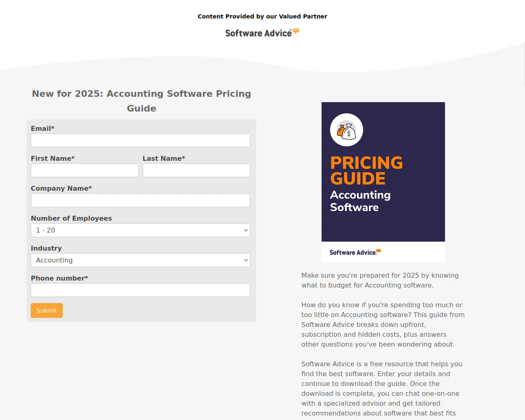
Task: Click the 'Last Name*' field label
Action: point(164,158)
